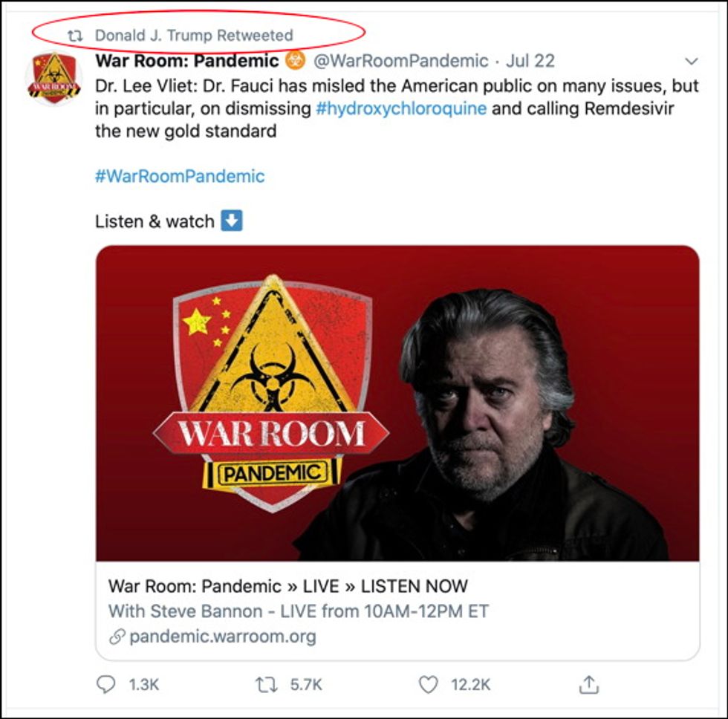Open the War Room Pandemic card image
This screenshot has width=728, height=719.
click(397, 403)
